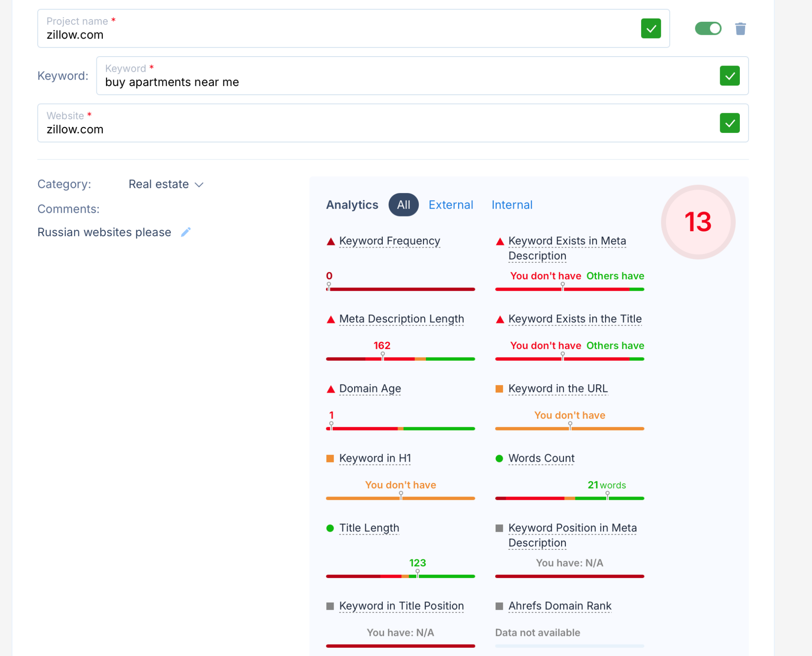The image size is (812, 656).
Task: Switch to the External analytics tab
Action: (x=451, y=205)
